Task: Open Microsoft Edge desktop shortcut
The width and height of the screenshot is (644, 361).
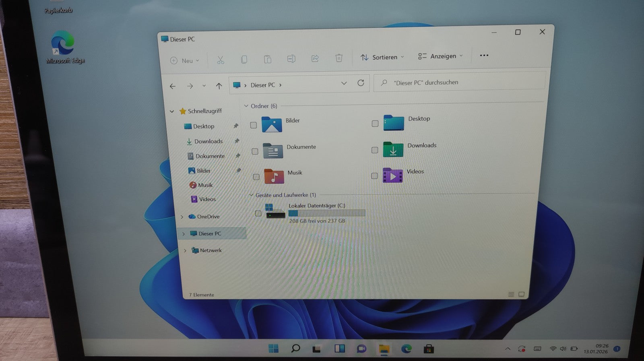Action: [x=64, y=47]
